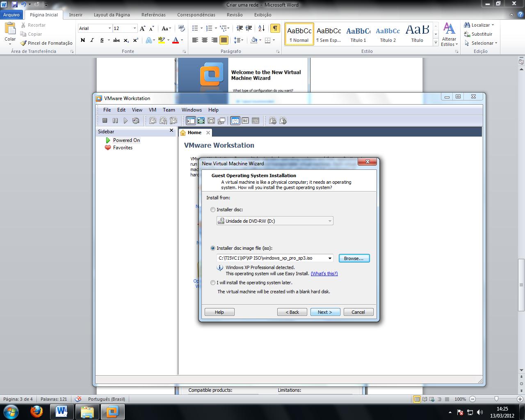525x420 pixels.
Task: Open the font size 12 dropdown
Action: click(135, 28)
